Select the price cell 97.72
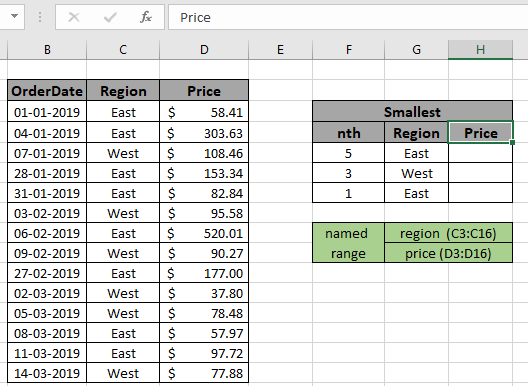 (204, 353)
